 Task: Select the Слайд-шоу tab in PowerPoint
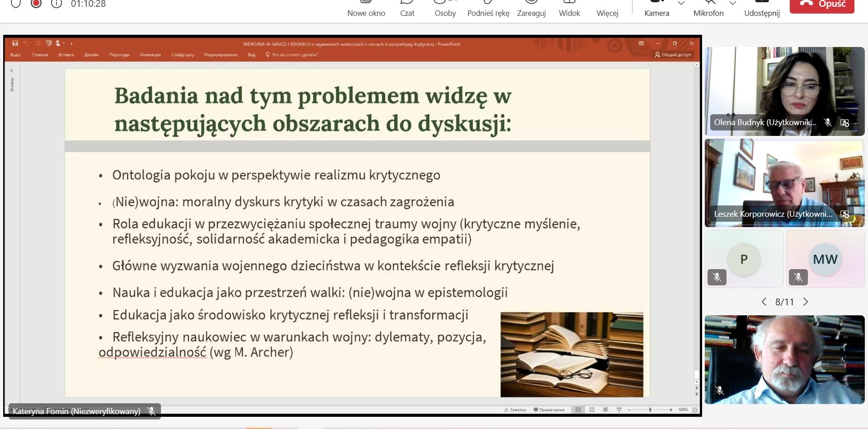tap(182, 55)
